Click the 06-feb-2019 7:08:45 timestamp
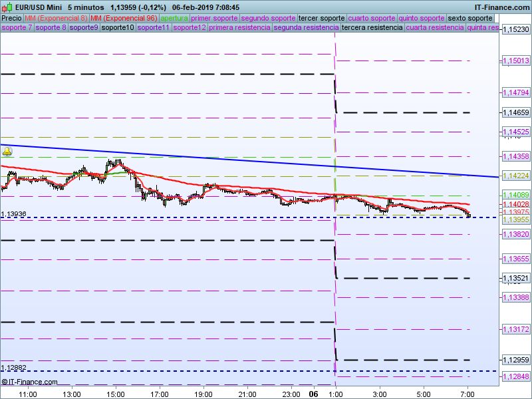This screenshot has width=532, height=399. tap(205, 7)
